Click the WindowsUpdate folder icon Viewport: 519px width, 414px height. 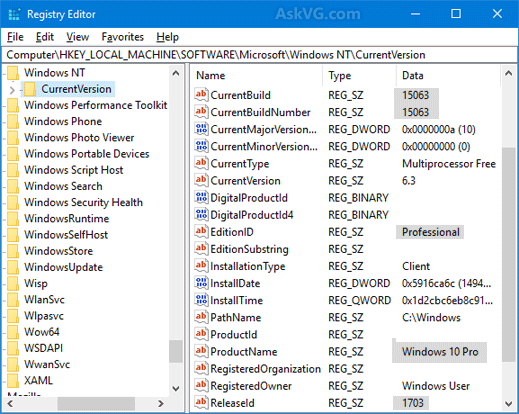13,267
